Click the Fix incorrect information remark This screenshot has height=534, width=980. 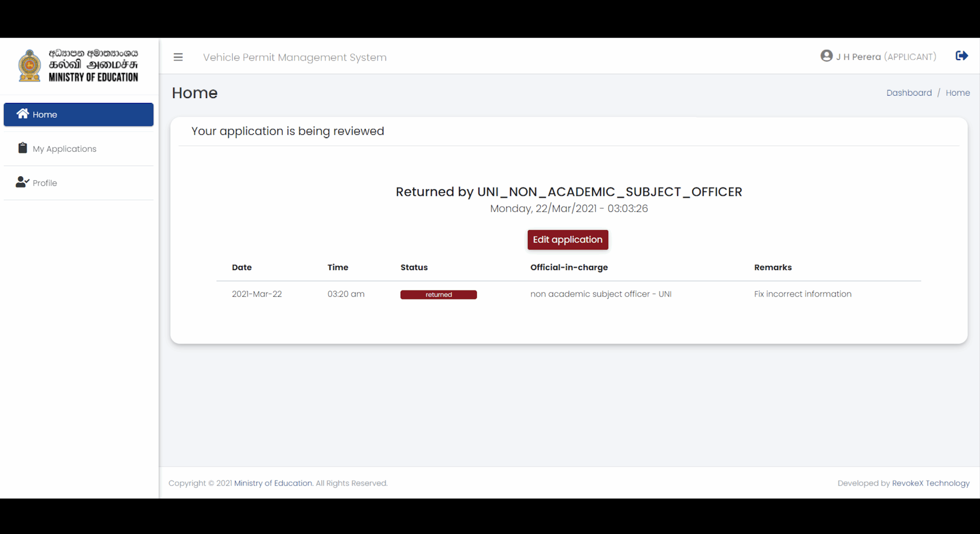802,294
